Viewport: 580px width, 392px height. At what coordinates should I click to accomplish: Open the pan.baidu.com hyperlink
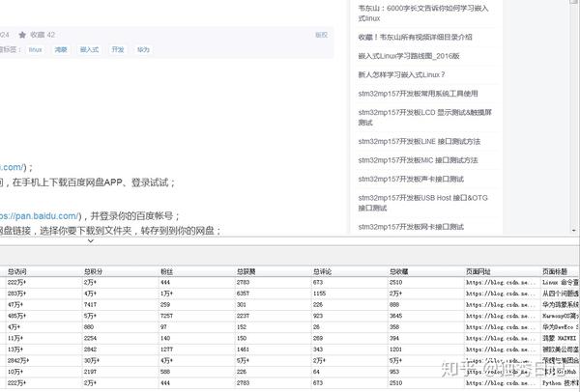[x=40, y=215]
